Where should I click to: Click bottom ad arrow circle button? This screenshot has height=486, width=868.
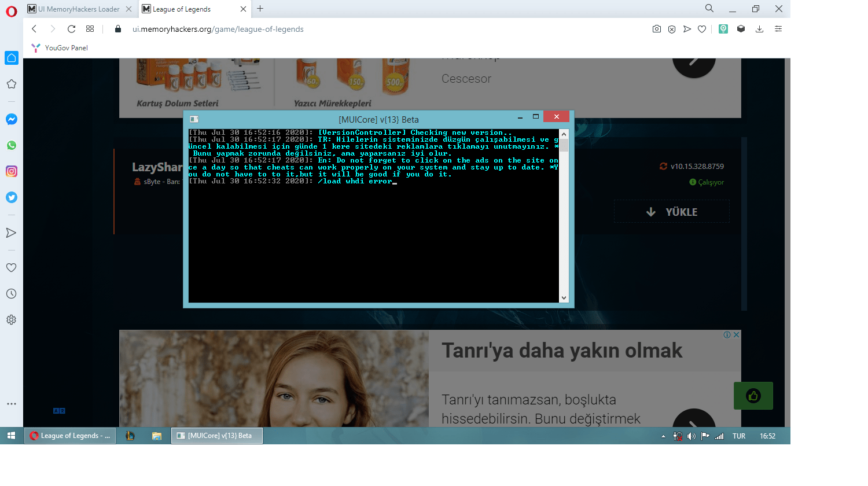click(x=694, y=418)
